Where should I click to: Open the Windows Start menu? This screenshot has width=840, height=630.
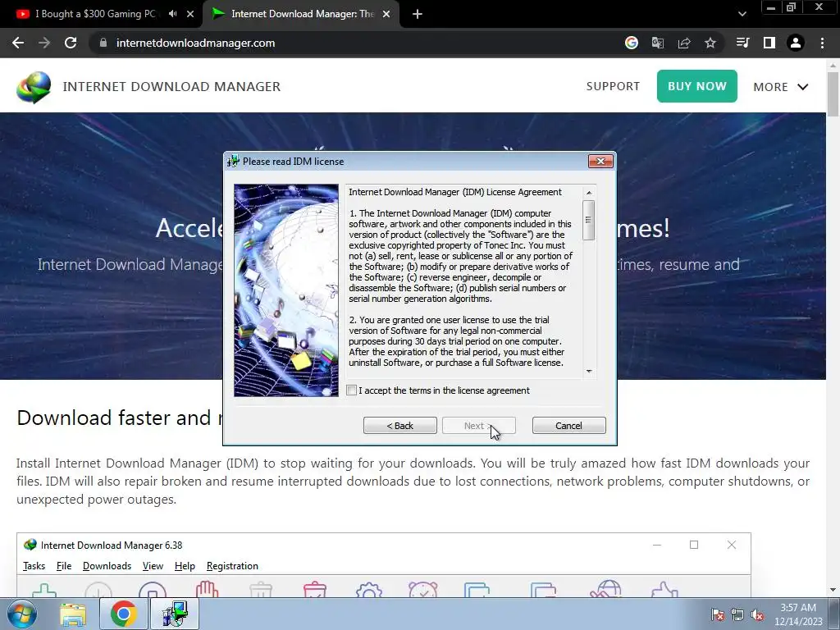click(x=22, y=614)
